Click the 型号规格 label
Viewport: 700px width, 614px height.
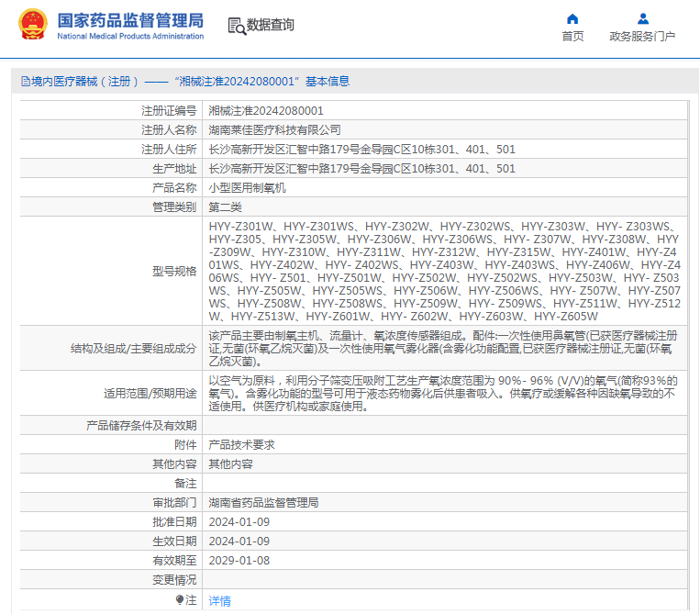point(174,271)
